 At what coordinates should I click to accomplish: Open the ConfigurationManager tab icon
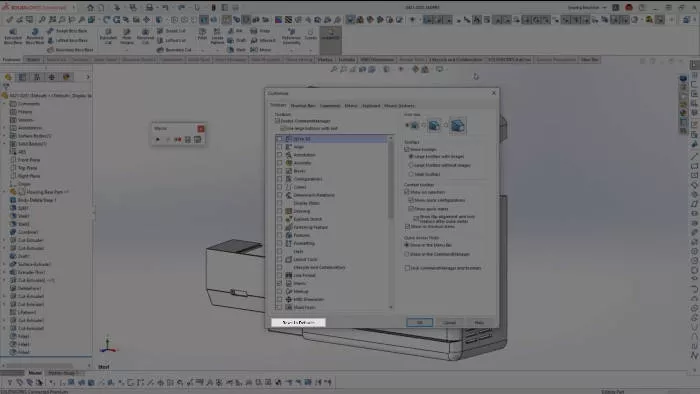(37, 77)
